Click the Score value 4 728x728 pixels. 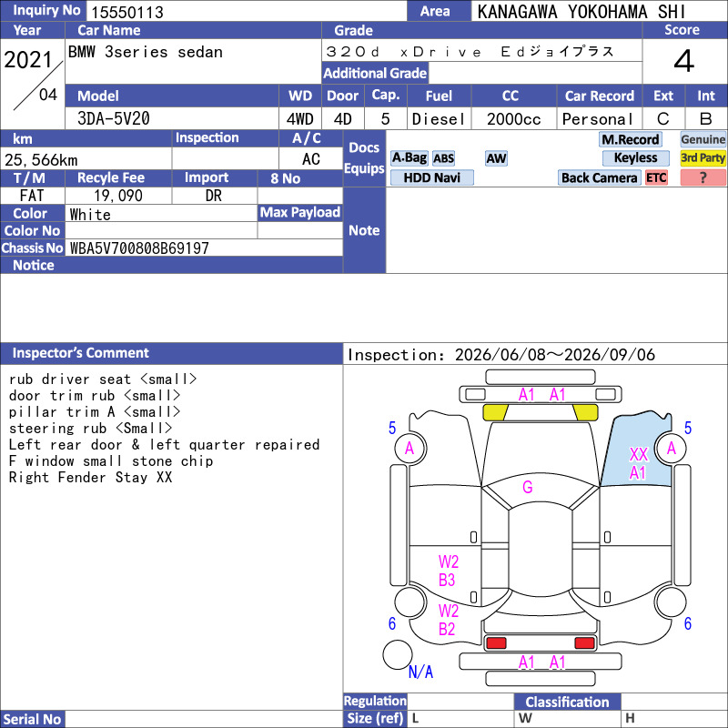coord(684,61)
